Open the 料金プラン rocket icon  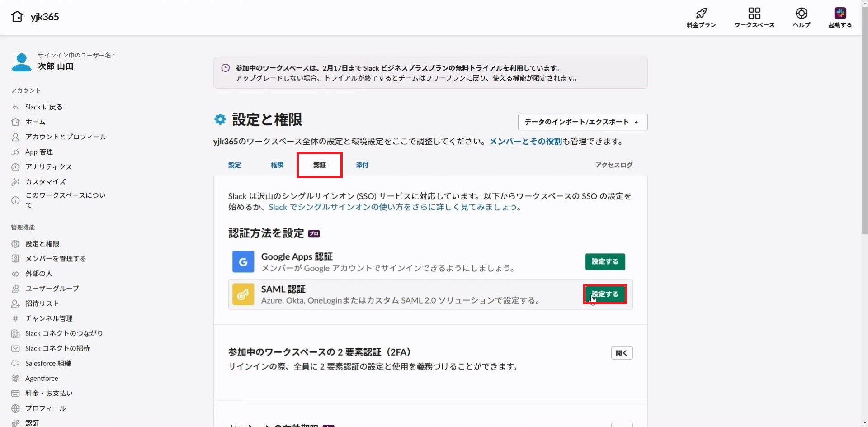pos(701,13)
